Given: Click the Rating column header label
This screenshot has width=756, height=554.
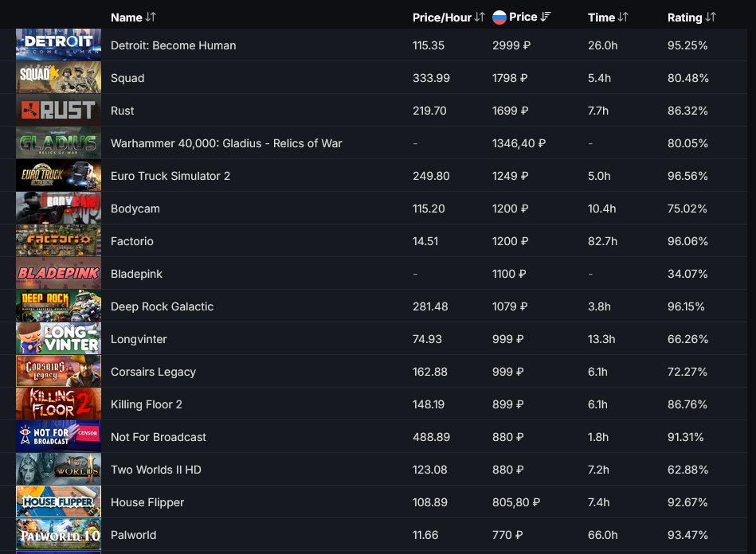Looking at the screenshot, I should [684, 18].
